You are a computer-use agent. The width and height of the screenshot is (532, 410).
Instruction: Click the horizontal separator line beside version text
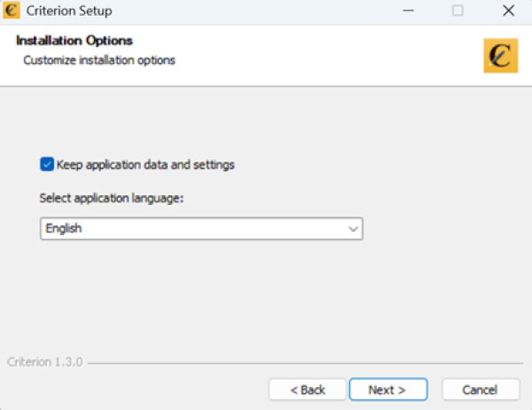(x=301, y=363)
